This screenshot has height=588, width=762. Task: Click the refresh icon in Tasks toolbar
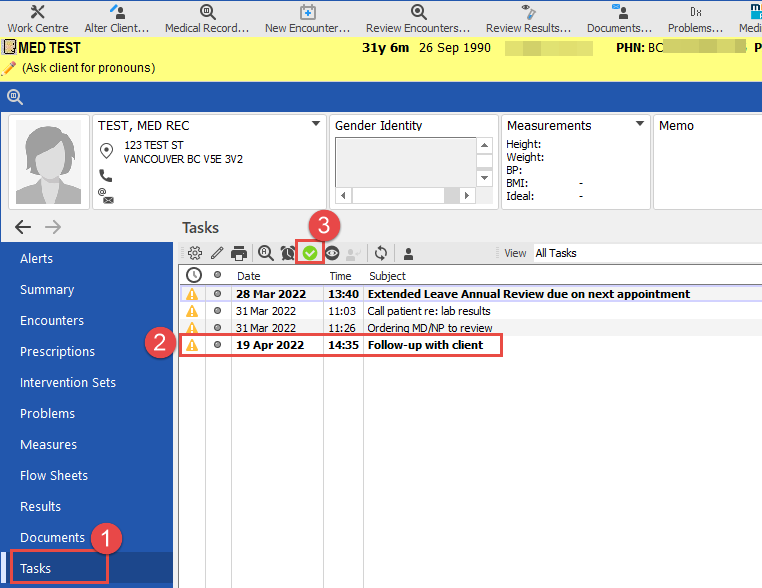coord(381,253)
